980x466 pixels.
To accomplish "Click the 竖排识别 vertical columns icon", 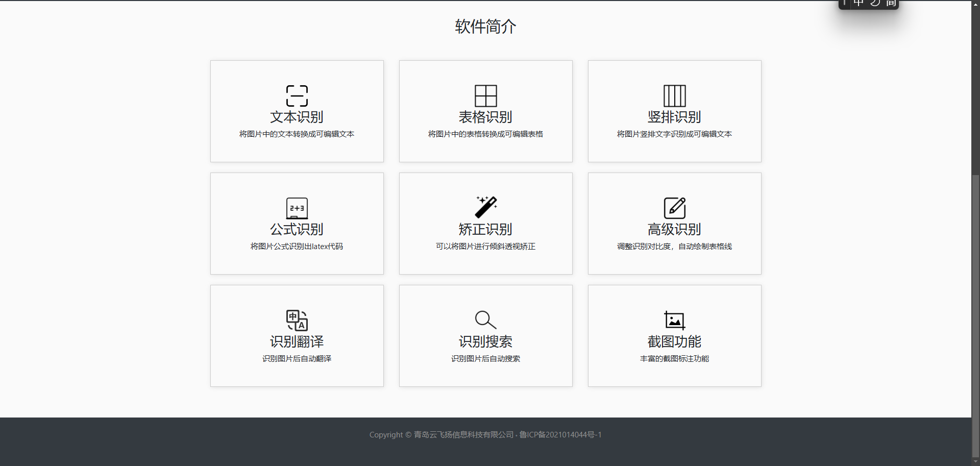I will pos(674,95).
